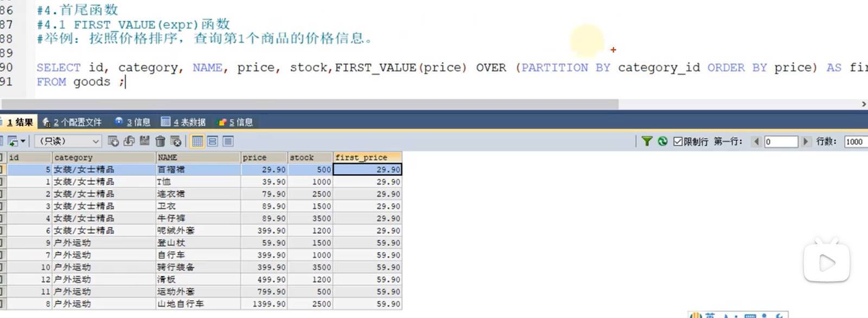Click the delete row trash icon
The image size is (868, 318).
coord(160,141)
